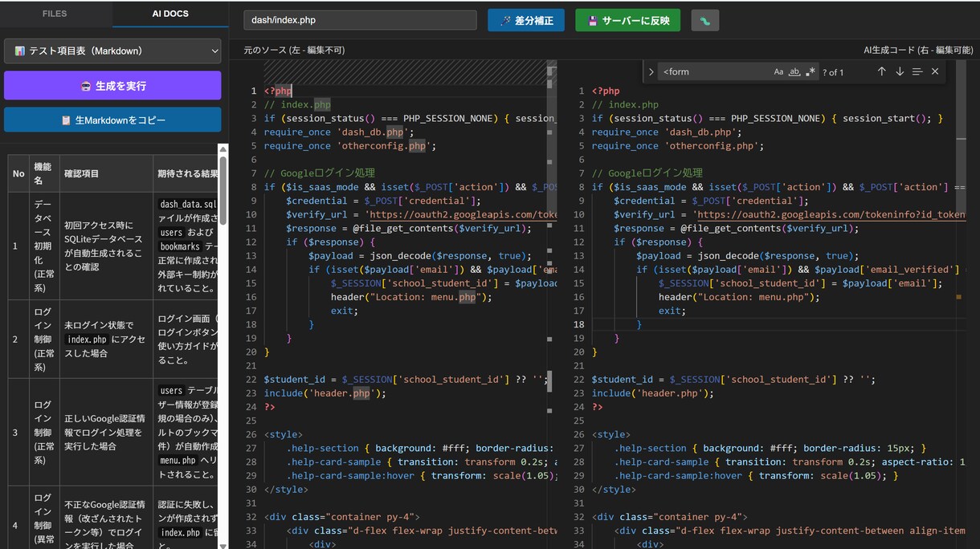Click the 確認項目 table header cell

tap(106, 173)
